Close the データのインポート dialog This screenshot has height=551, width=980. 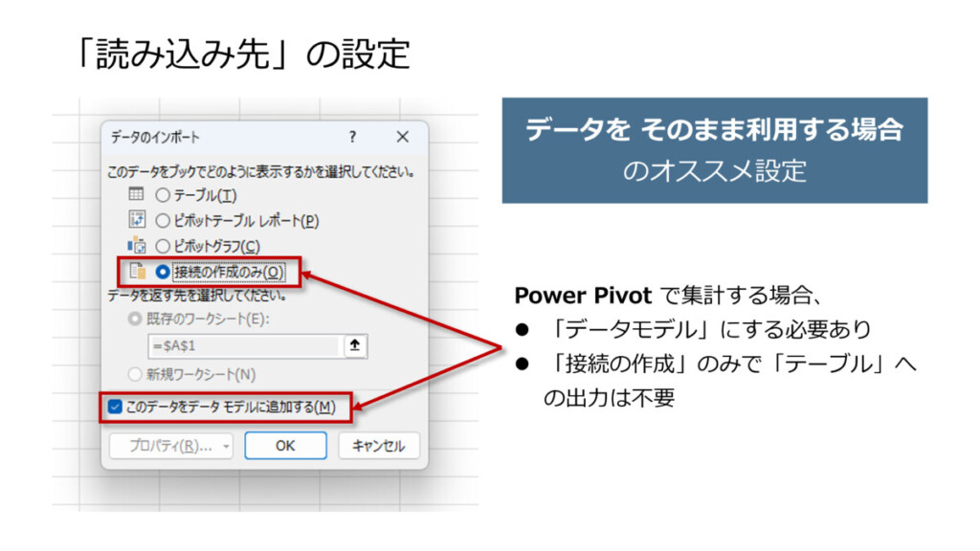[x=403, y=137]
